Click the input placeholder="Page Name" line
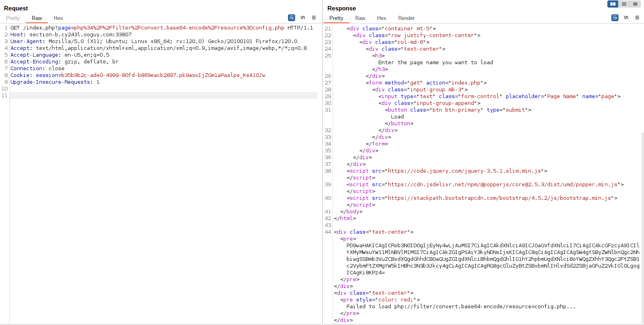 (499, 97)
